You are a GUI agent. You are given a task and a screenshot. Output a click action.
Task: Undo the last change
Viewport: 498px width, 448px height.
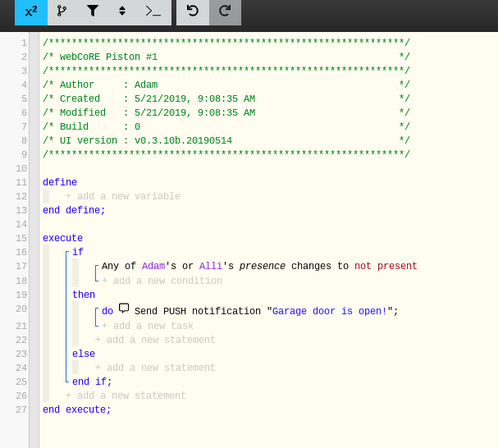click(193, 11)
